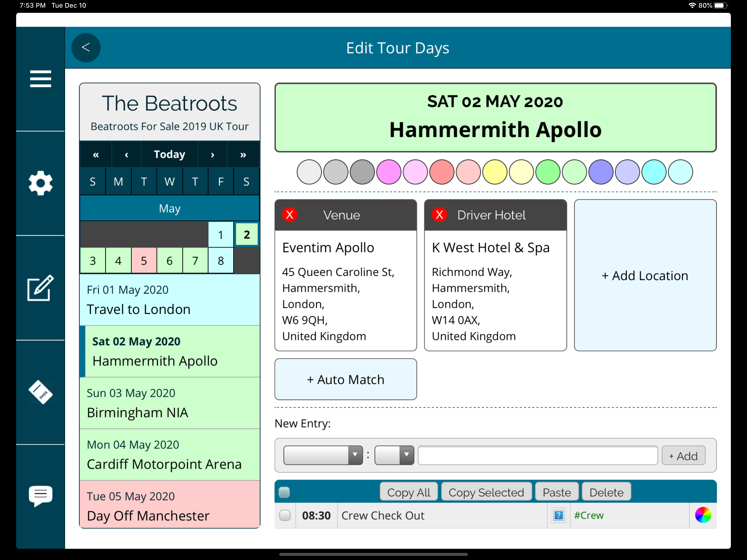This screenshot has height=560, width=747.
Task: Open the hour dropdown in New Entry
Action: tap(323, 455)
